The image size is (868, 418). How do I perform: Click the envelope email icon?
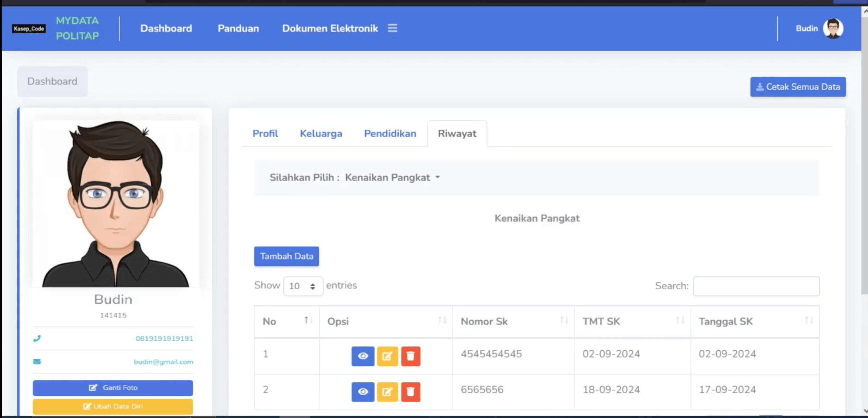coord(37,361)
